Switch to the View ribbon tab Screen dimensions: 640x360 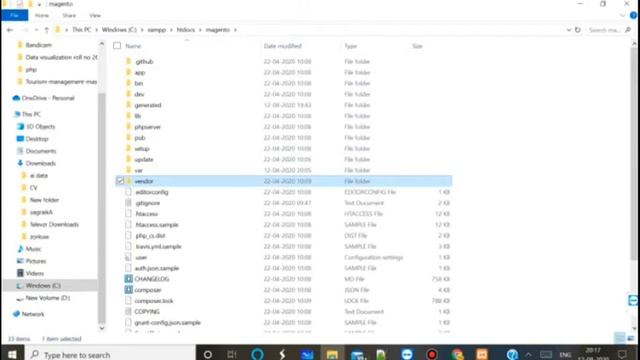click(95, 16)
